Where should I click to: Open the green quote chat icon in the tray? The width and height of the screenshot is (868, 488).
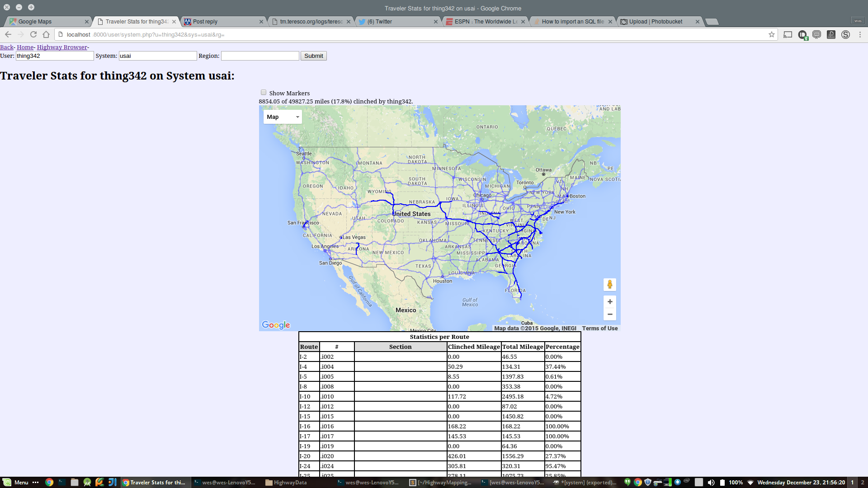click(627, 482)
